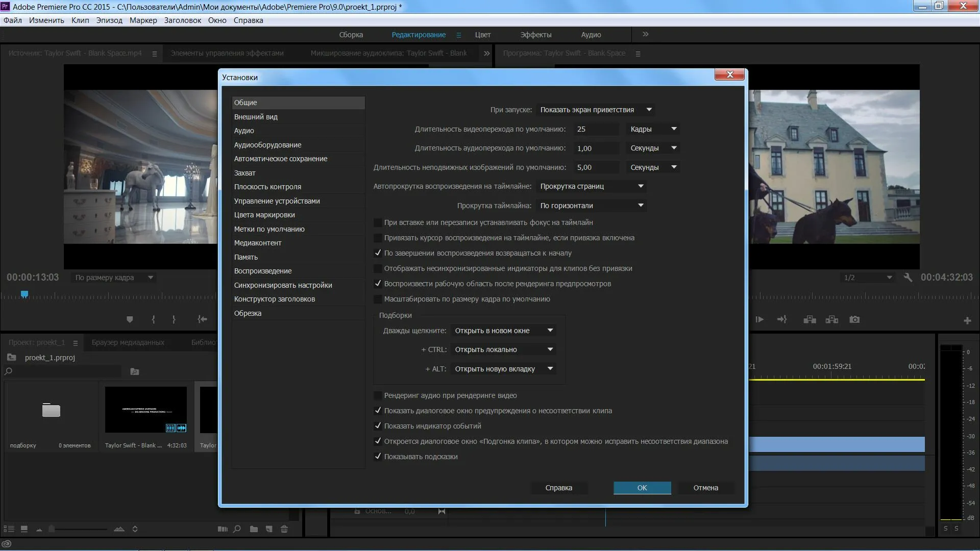Open Program monitor wrench settings

(908, 277)
